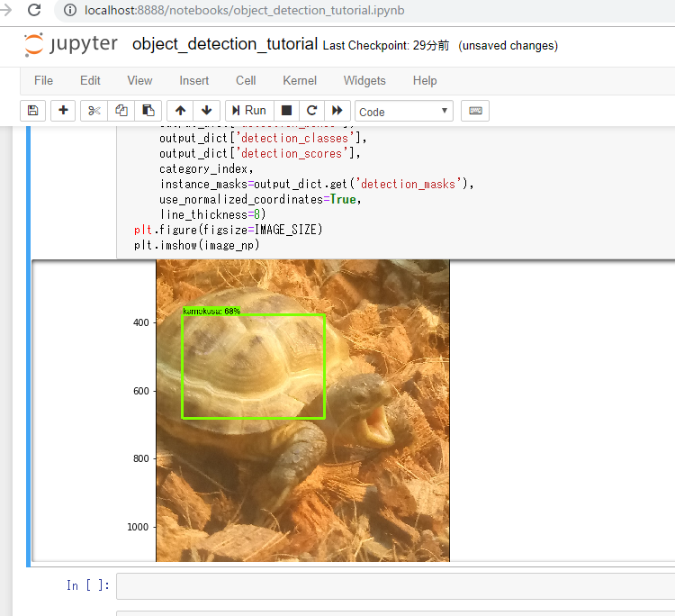Click the plt.imshow(image_np) code line
Viewport: 675px width, 616px height.
(197, 245)
